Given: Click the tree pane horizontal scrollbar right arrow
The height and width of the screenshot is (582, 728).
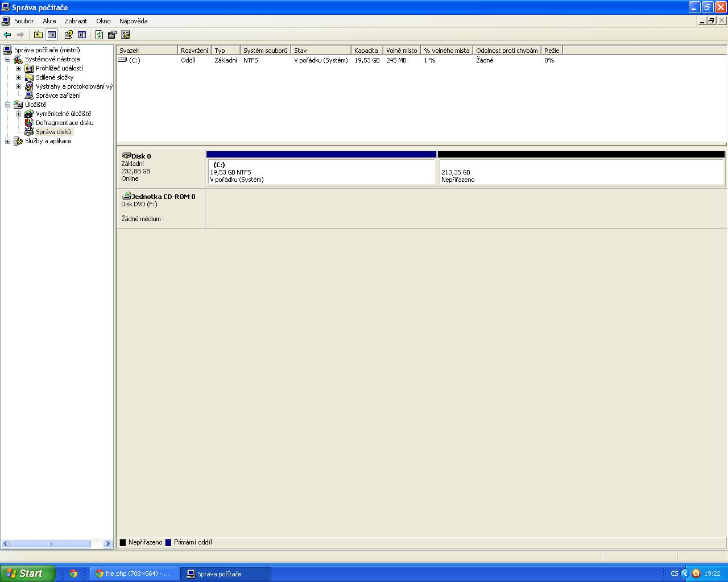Looking at the screenshot, I should (x=108, y=544).
